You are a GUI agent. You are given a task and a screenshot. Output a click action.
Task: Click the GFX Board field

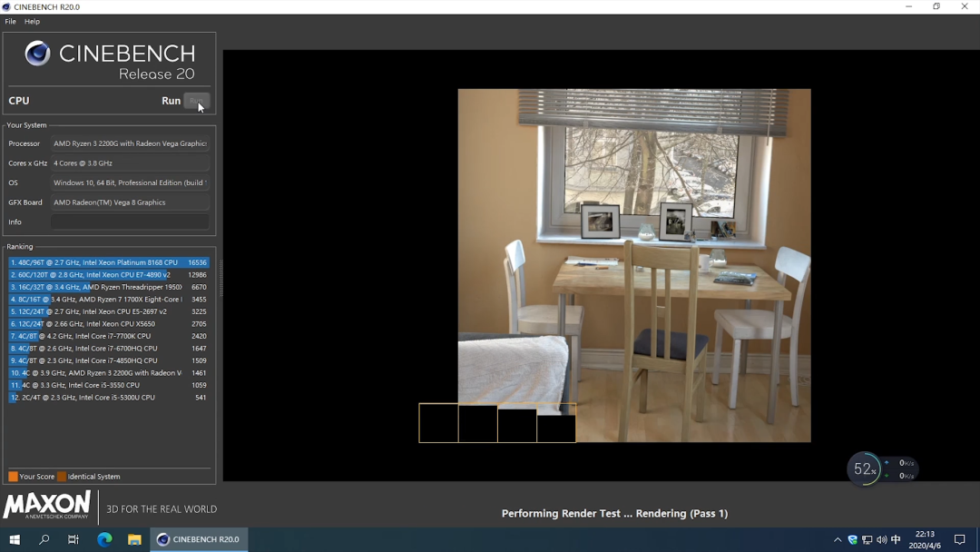pos(130,202)
